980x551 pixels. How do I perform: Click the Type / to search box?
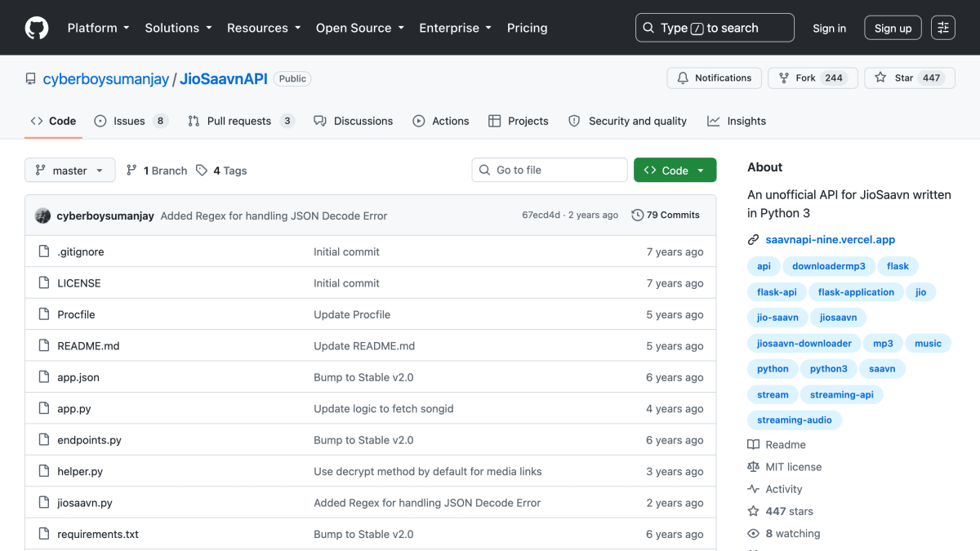(x=715, y=28)
